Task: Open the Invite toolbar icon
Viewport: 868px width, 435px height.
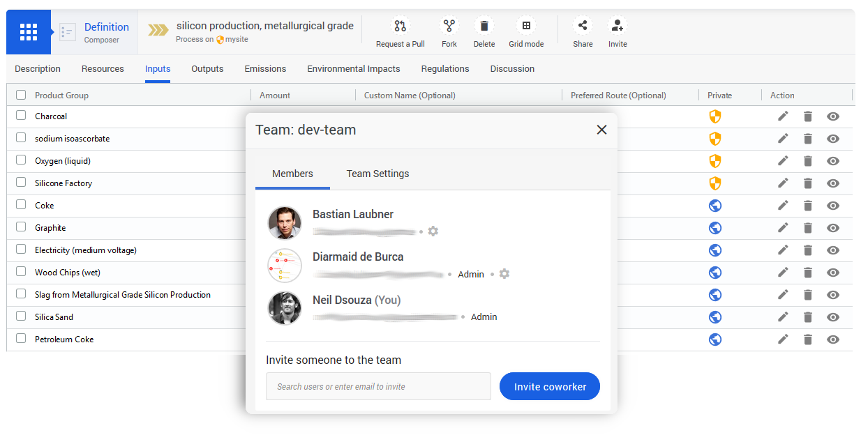Action: [x=618, y=26]
